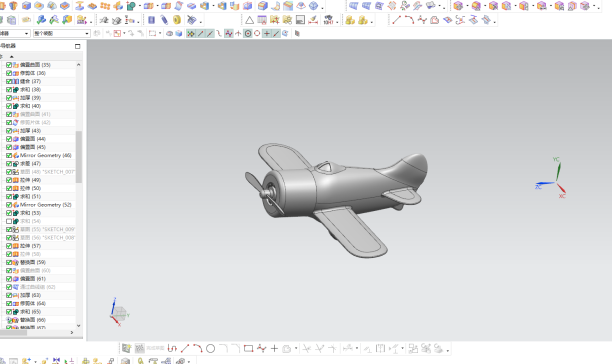Maximize the part navigator panel
The height and width of the screenshot is (364, 612).
(x=78, y=46)
